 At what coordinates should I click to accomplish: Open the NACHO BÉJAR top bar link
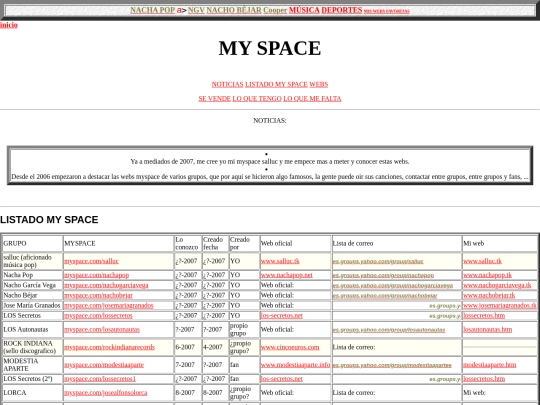tap(234, 10)
